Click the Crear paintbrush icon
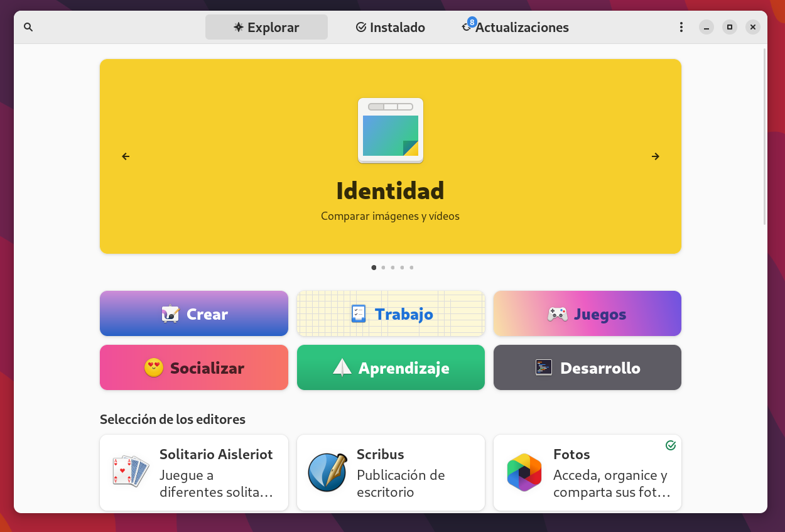785x532 pixels. tap(170, 313)
